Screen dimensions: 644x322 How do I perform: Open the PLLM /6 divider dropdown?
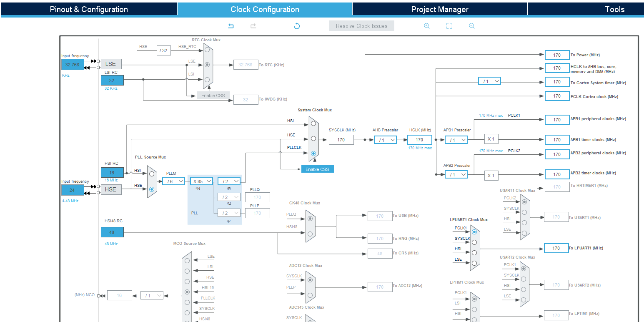coord(173,181)
